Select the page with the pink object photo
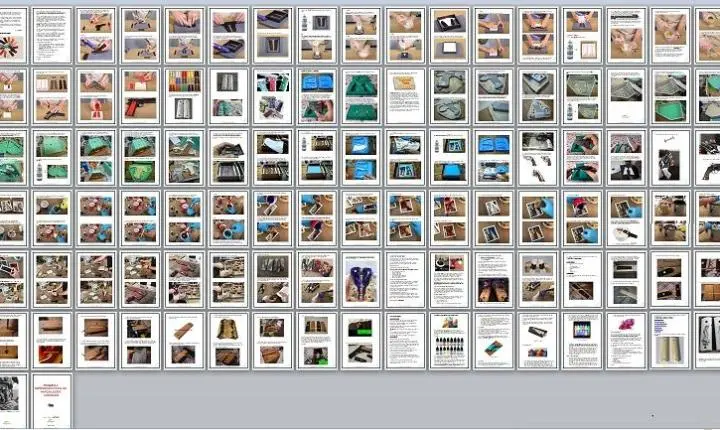The width and height of the screenshot is (720, 430). pyautogui.click(x=624, y=340)
